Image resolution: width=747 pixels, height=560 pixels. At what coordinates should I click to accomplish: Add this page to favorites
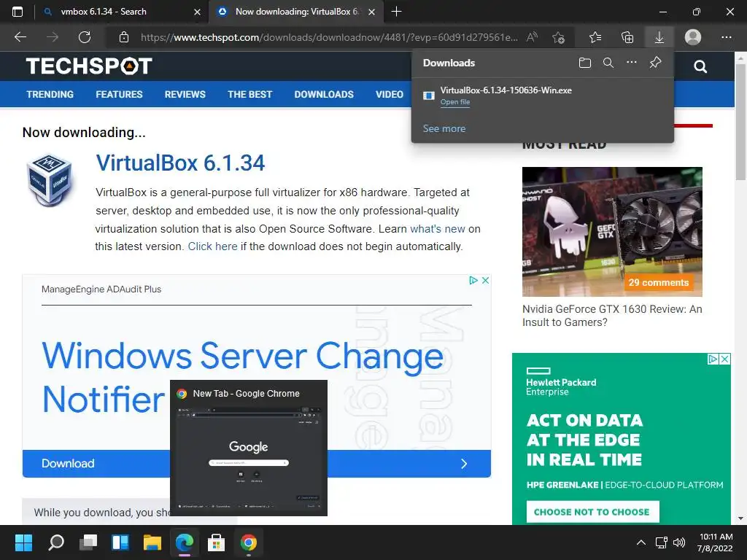pyautogui.click(x=558, y=37)
